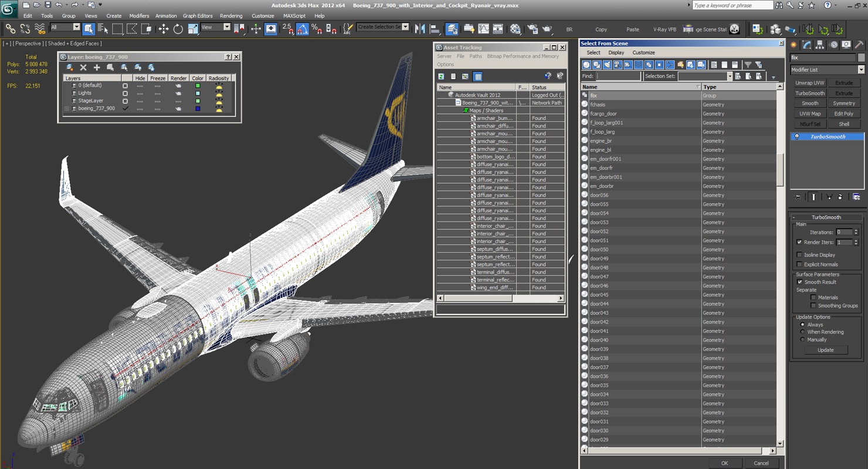The image size is (868, 469).
Task: Toggle Display Lights filter in Select From Scene
Action: click(x=608, y=64)
